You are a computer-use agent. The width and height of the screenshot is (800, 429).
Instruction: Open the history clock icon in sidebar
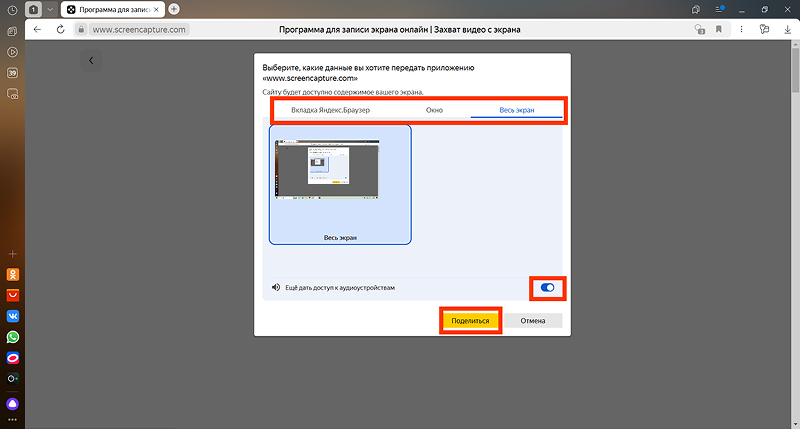click(x=12, y=10)
